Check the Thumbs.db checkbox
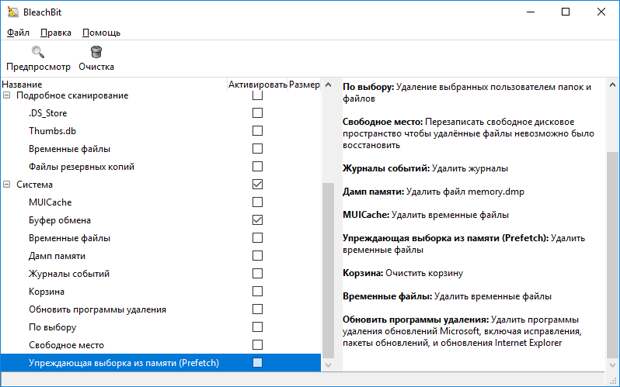The image size is (620, 387). [x=257, y=131]
